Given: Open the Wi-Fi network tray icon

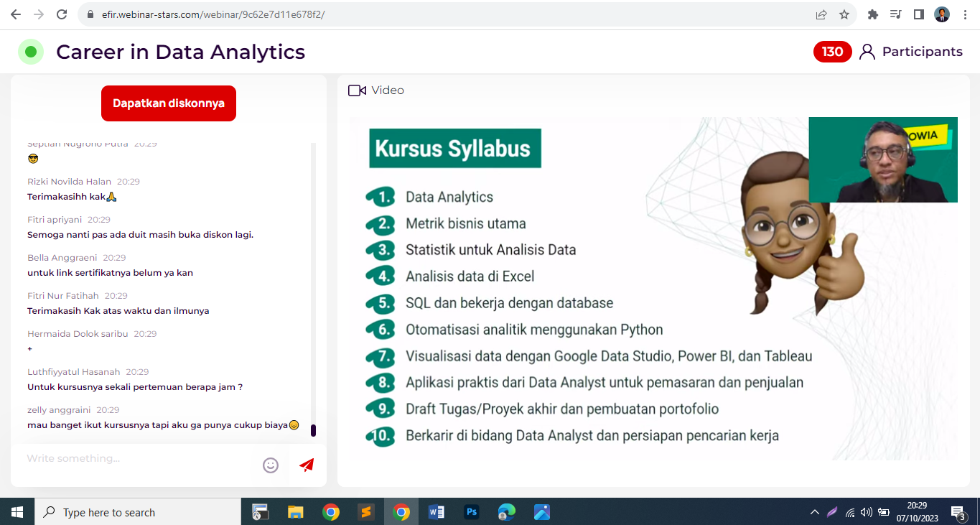Looking at the screenshot, I should [850, 512].
